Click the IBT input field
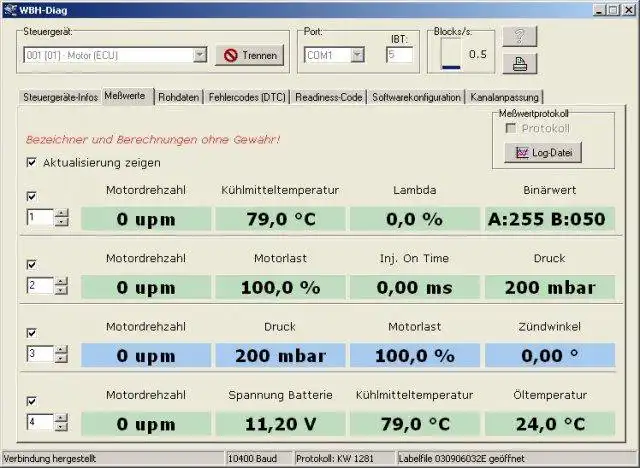This screenshot has width=640, height=468. click(399, 55)
